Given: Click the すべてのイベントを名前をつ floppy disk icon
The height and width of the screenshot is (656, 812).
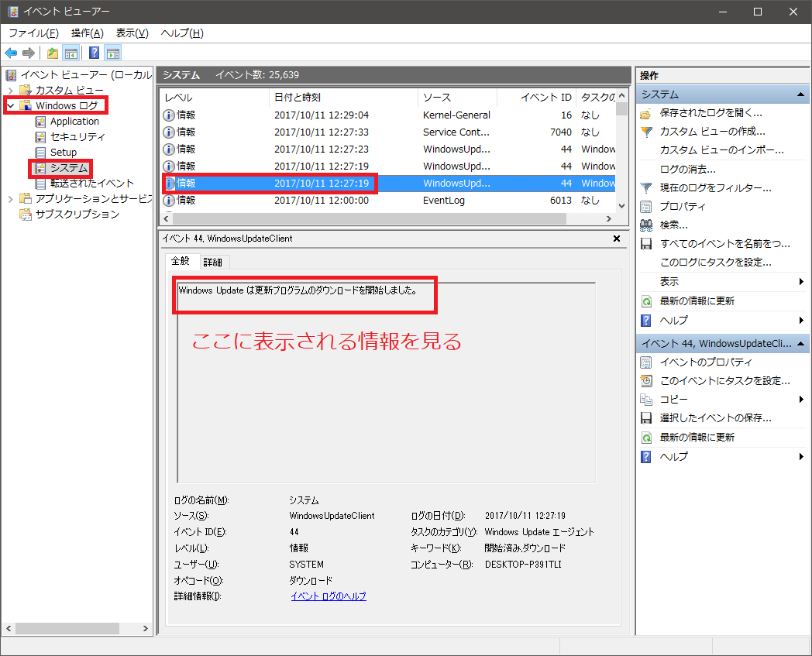Looking at the screenshot, I should [x=645, y=244].
